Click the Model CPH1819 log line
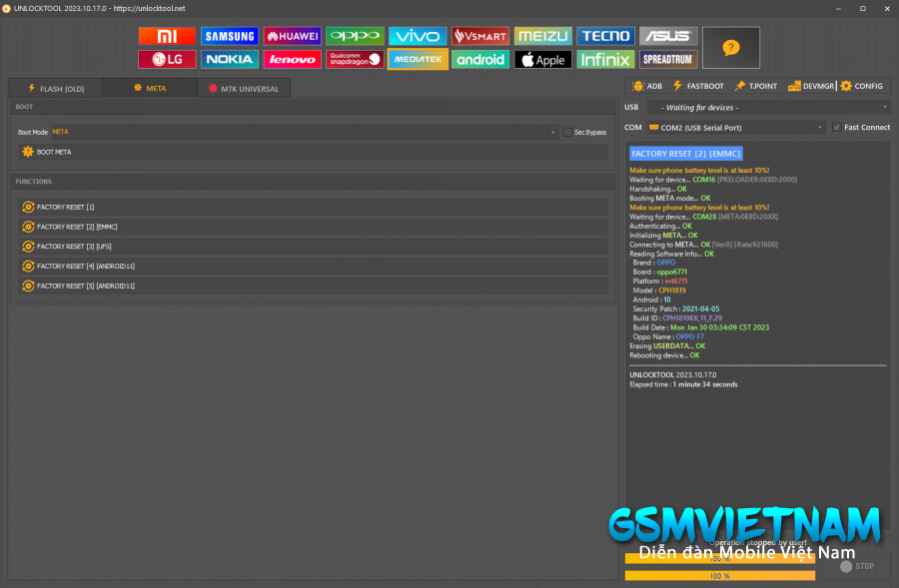This screenshot has height=588, width=899. (x=659, y=291)
